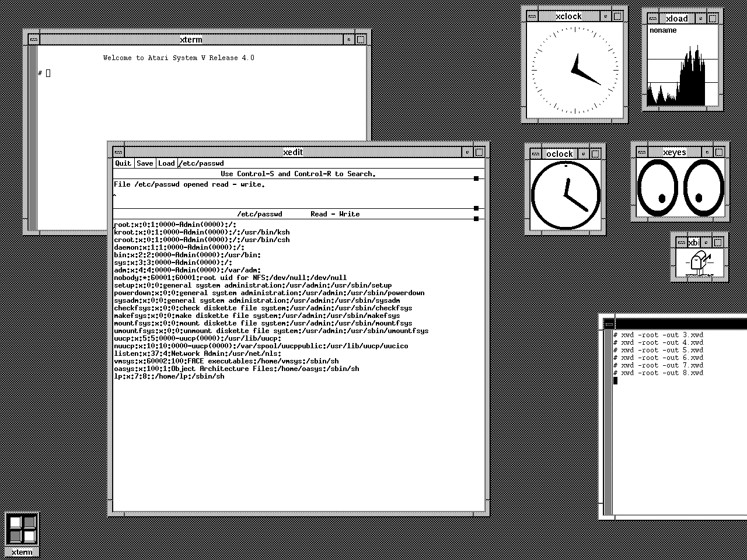Open the xedit window control menu
The width and height of the screenshot is (747, 560).
point(118,152)
